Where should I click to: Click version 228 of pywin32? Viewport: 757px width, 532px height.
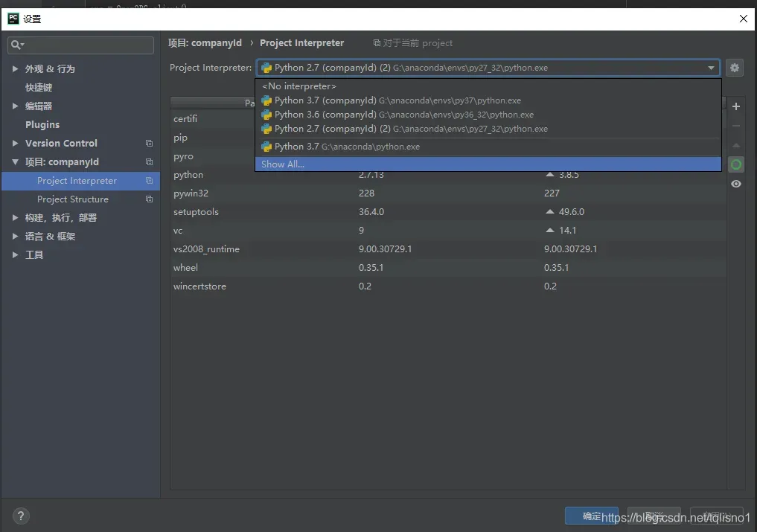(366, 193)
